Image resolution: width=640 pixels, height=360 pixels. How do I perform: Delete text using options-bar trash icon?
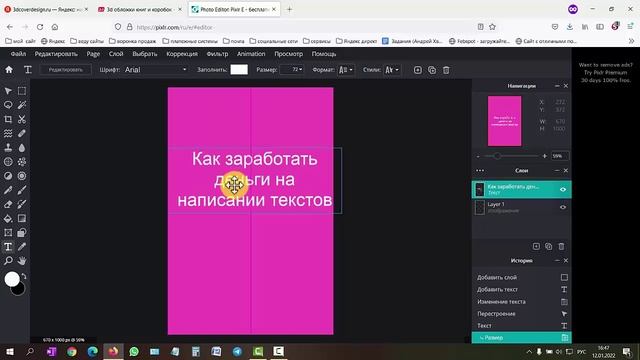click(446, 70)
